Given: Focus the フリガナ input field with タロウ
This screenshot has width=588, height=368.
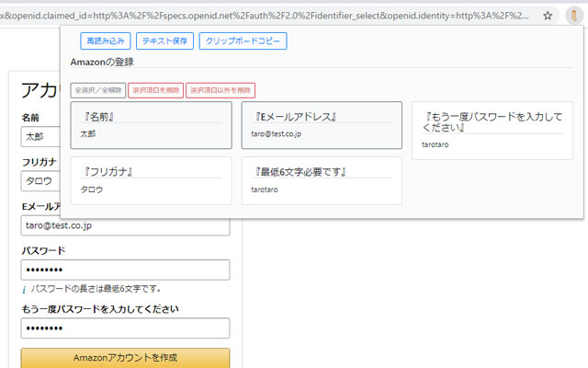Looking at the screenshot, I should click(40, 181).
